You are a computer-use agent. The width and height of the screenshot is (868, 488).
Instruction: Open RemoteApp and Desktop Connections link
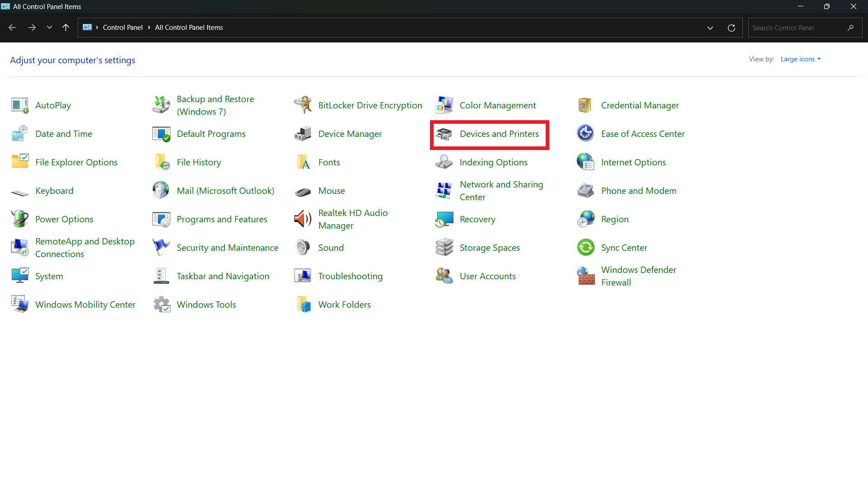85,248
